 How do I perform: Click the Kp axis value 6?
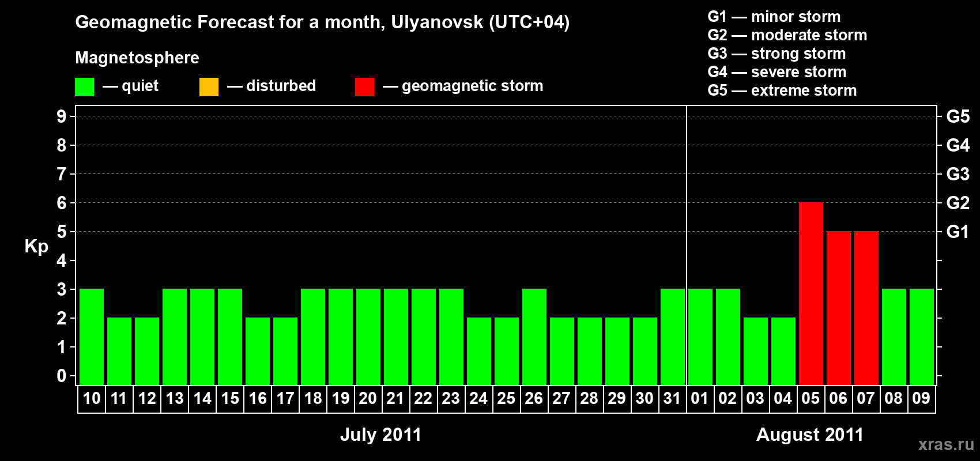click(x=62, y=203)
